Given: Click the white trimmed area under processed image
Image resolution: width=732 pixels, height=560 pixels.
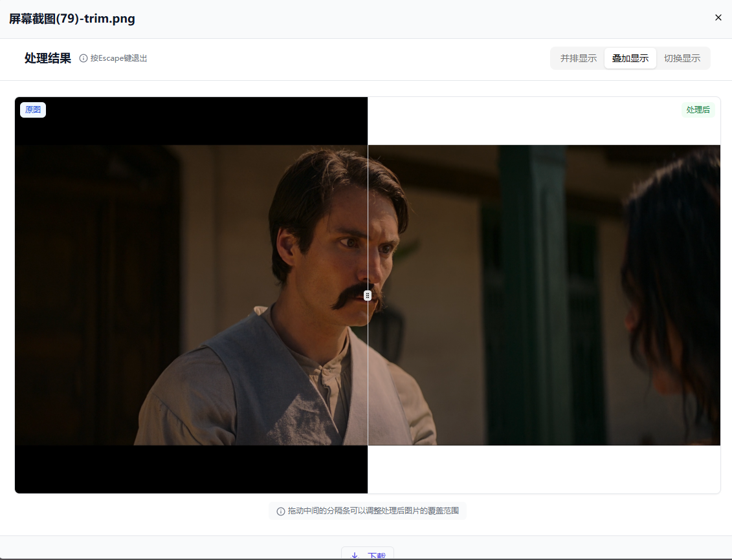Looking at the screenshot, I should [x=544, y=469].
